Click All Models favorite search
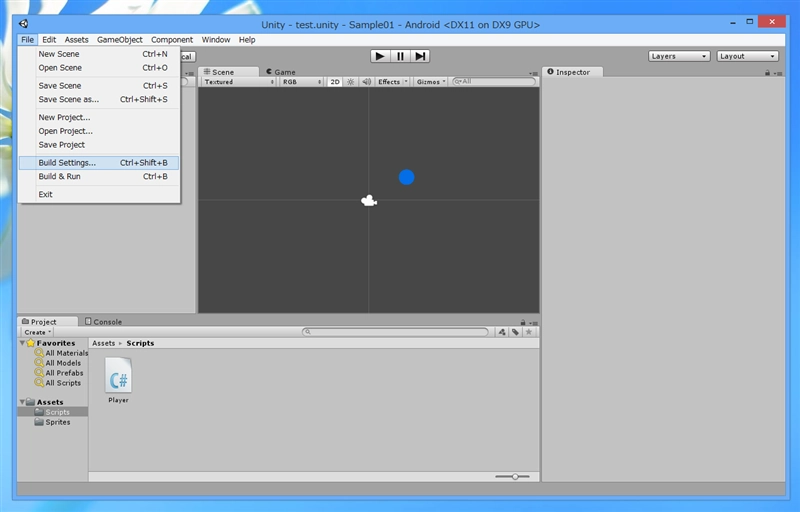The width and height of the screenshot is (800, 512). [58, 363]
